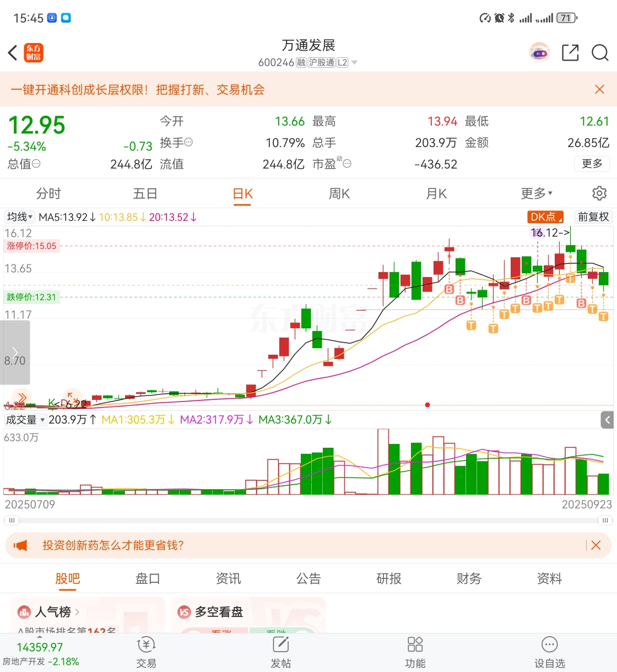Tap the 16.12 high price marker

[550, 233]
